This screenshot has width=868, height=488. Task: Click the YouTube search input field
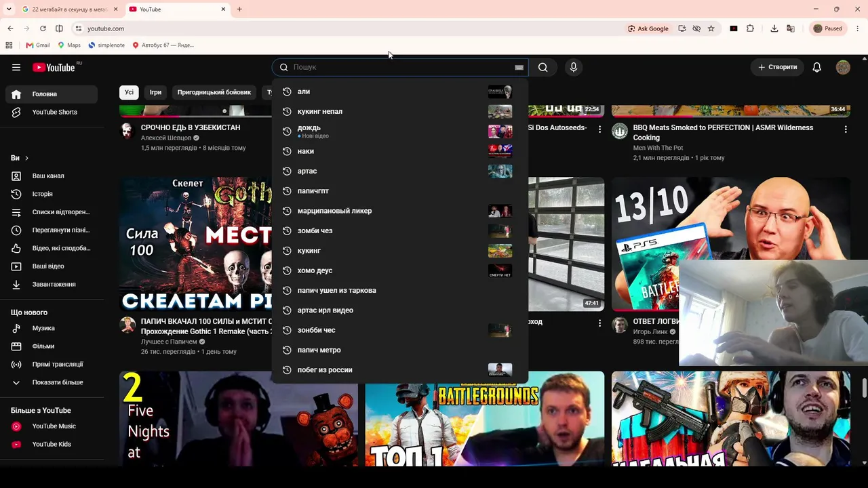(x=400, y=67)
